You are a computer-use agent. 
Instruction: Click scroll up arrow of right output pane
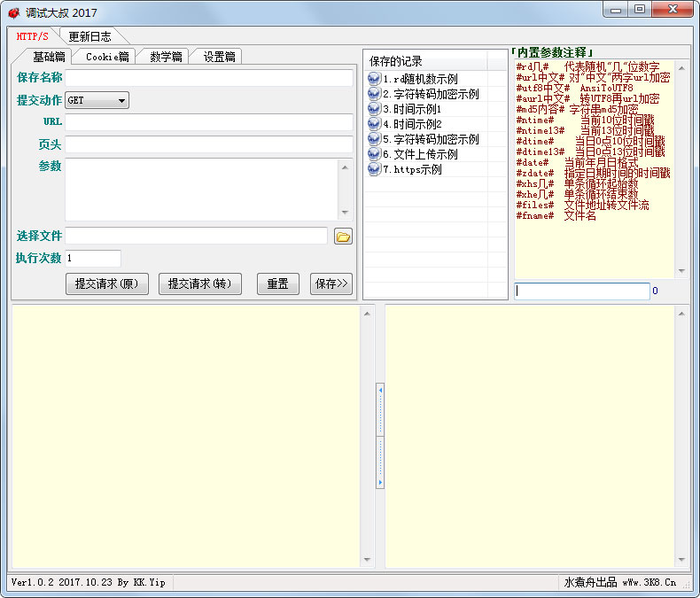(x=681, y=314)
